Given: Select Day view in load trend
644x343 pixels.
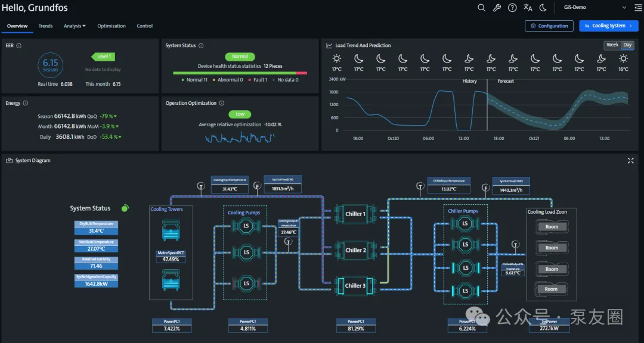Looking at the screenshot, I should pyautogui.click(x=627, y=45).
